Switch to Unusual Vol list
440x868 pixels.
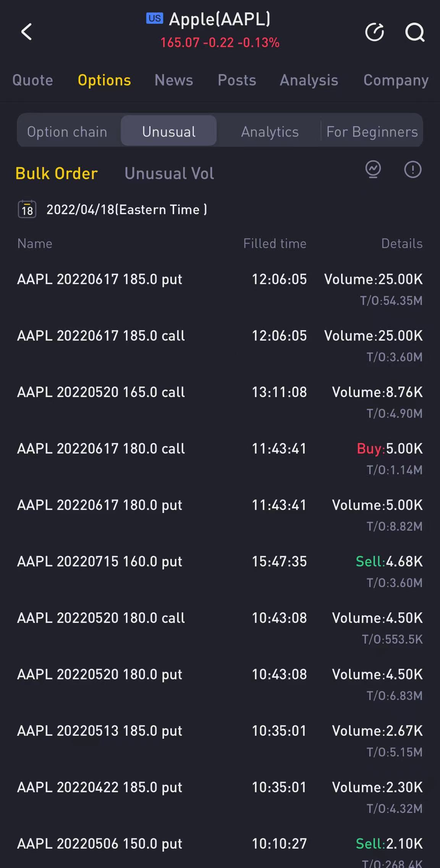[169, 174]
